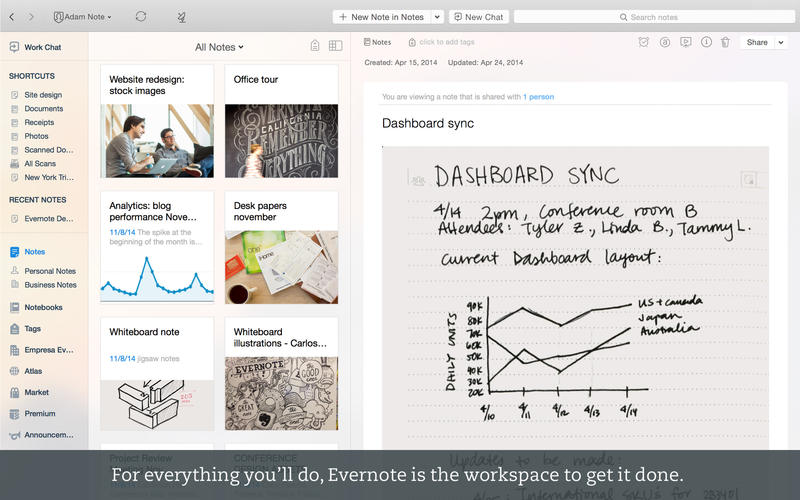Open the New Note dropdown arrow
The width and height of the screenshot is (800, 500).
coord(437,17)
